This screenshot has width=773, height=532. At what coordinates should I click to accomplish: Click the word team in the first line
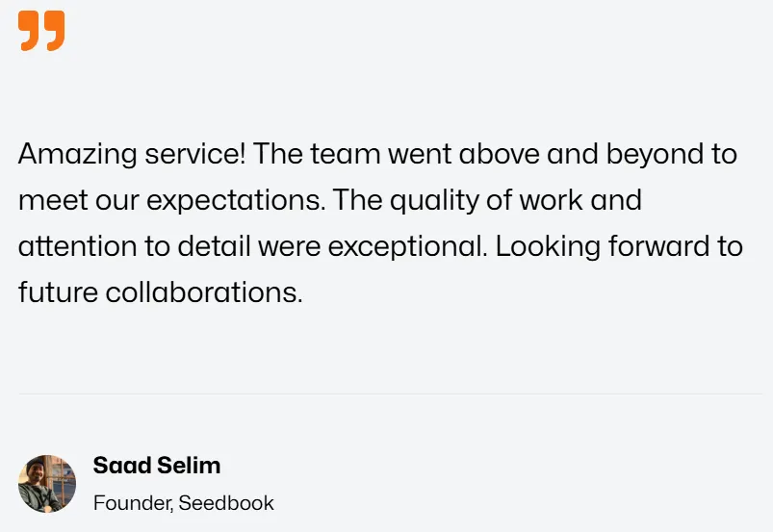tap(345, 154)
